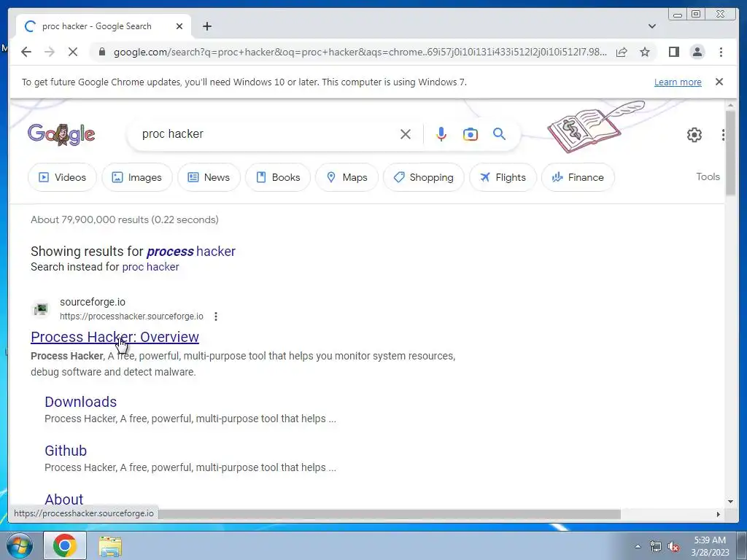Focus the proc hacker search field
The image size is (747, 560).
[267, 134]
